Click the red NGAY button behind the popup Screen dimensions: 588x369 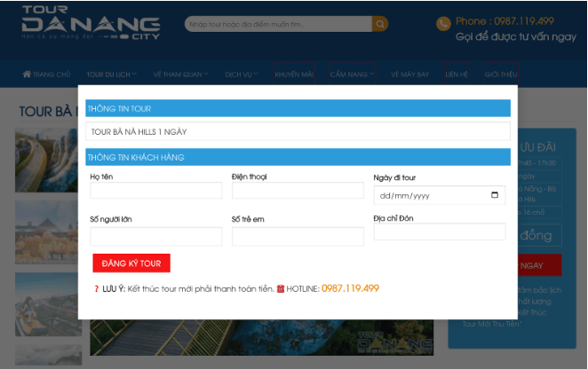click(x=540, y=265)
